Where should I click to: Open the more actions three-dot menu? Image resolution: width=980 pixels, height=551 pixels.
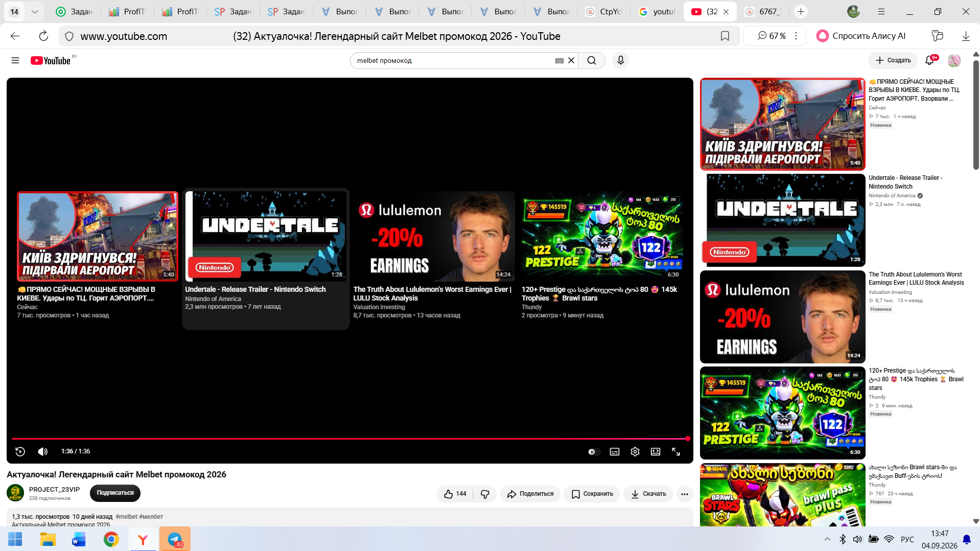coord(685,494)
